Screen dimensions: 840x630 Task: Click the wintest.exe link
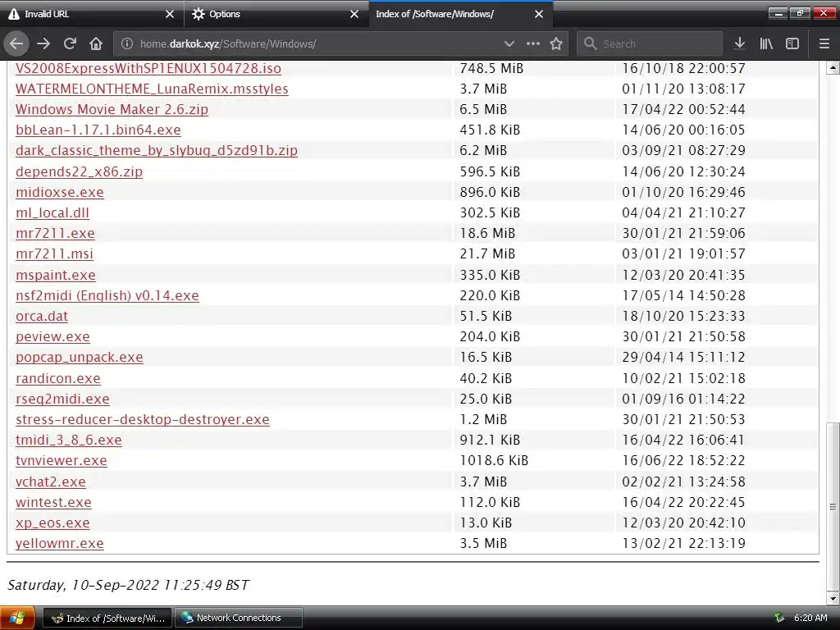53,503
